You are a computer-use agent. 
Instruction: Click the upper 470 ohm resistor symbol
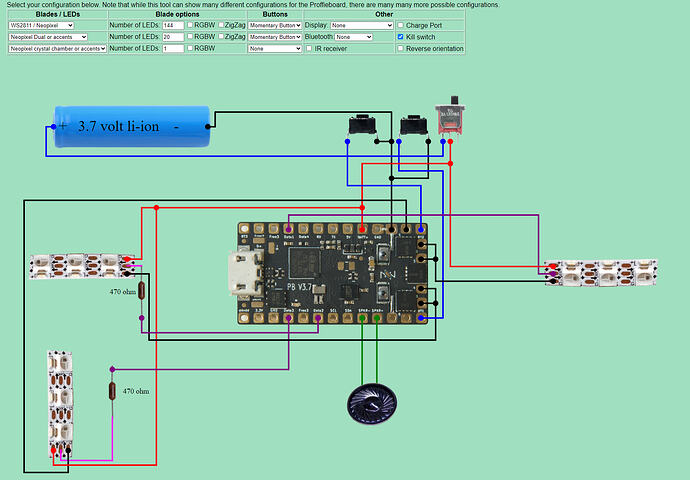141,291
